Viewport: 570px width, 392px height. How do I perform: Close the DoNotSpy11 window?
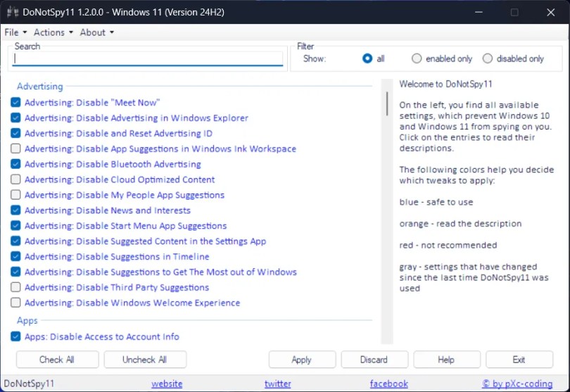551,12
